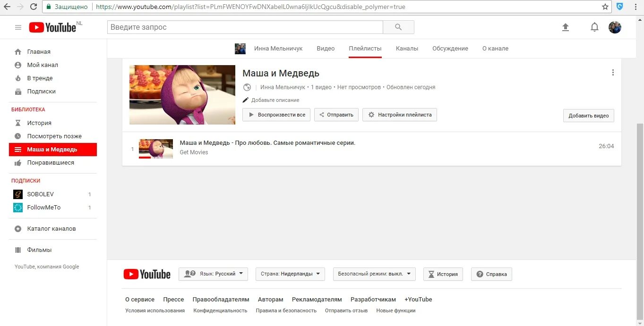Bookmark page with the star icon
Screen dimensions: 644x326
pos(605,7)
